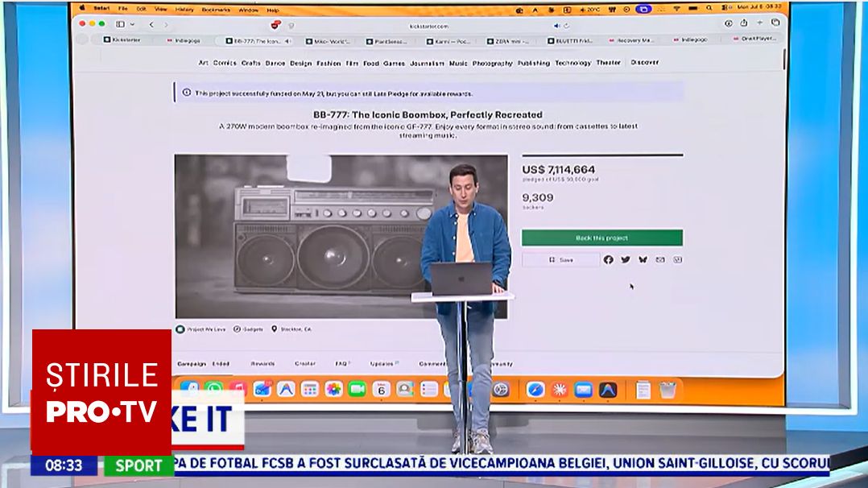Open the sidebar dropdown chevron in Safari toolbar

(132, 24)
